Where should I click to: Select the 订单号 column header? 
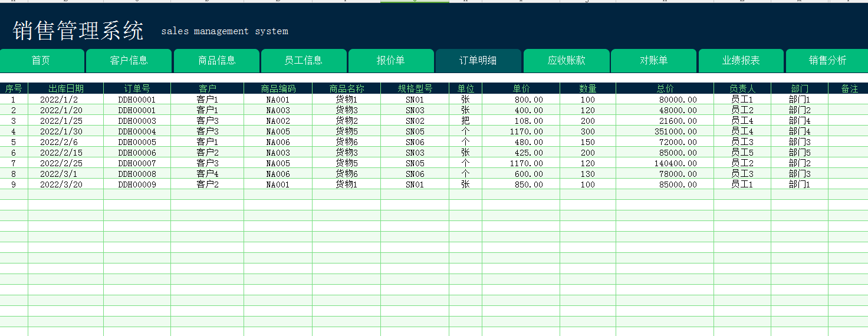[x=137, y=88]
